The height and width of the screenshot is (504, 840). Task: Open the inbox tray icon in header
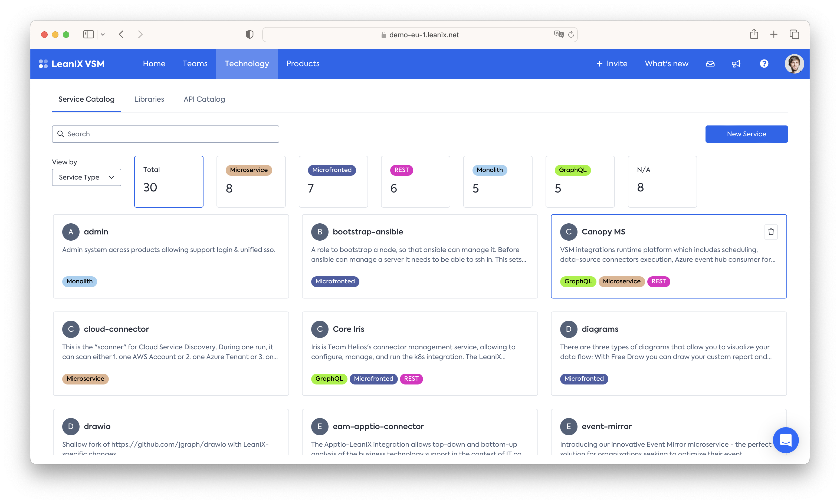coord(710,64)
